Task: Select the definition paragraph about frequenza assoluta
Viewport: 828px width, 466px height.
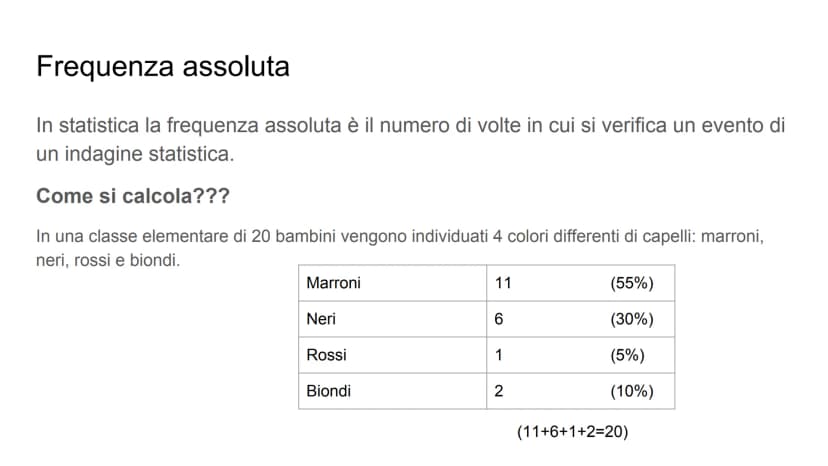Action: click(x=410, y=139)
